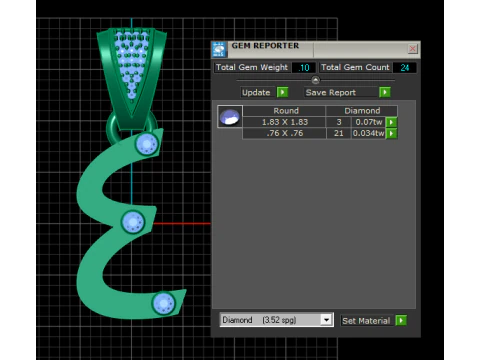Image resolution: width=480 pixels, height=360 pixels.
Task: Click the gem count cell 21
Action: (339, 133)
